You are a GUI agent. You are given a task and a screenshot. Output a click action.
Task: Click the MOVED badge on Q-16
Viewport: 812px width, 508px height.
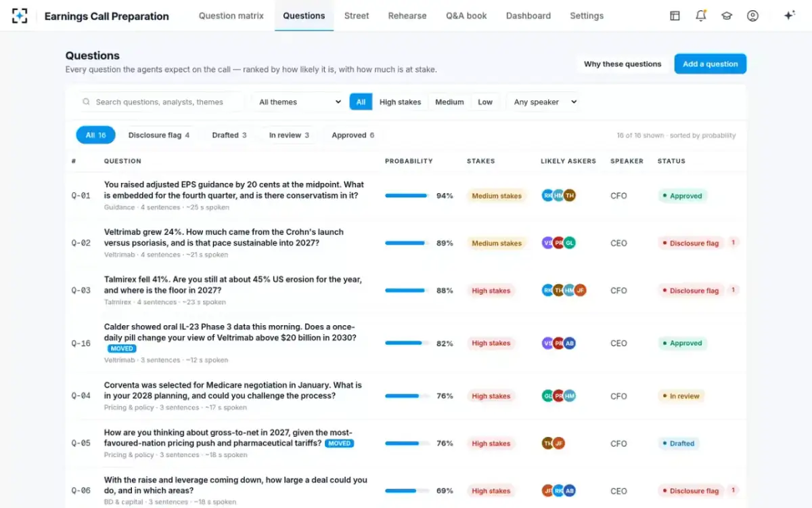(122, 349)
